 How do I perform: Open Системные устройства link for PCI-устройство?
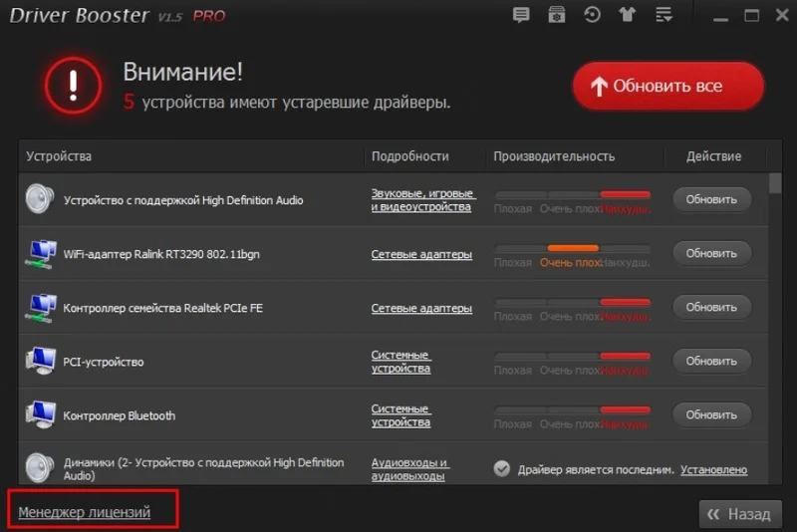(401, 362)
